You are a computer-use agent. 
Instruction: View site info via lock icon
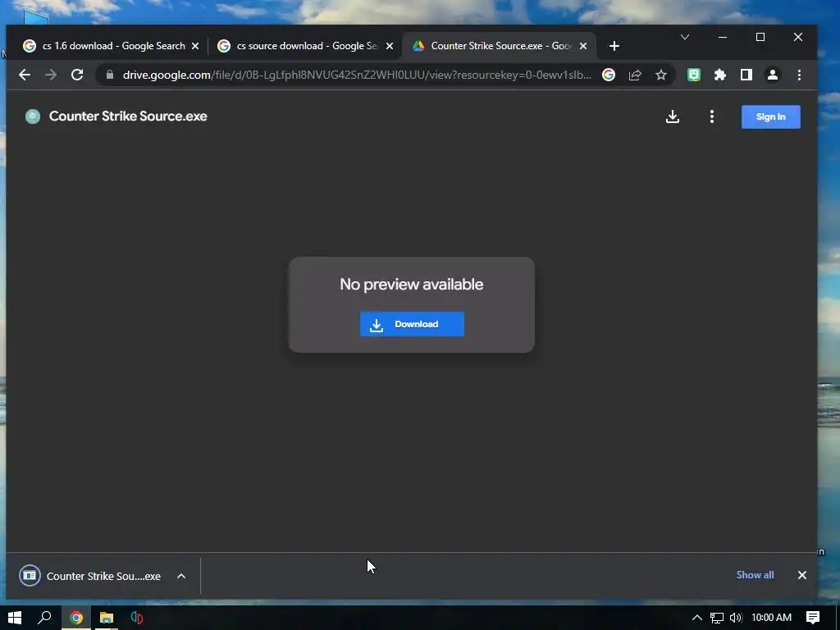[110, 75]
